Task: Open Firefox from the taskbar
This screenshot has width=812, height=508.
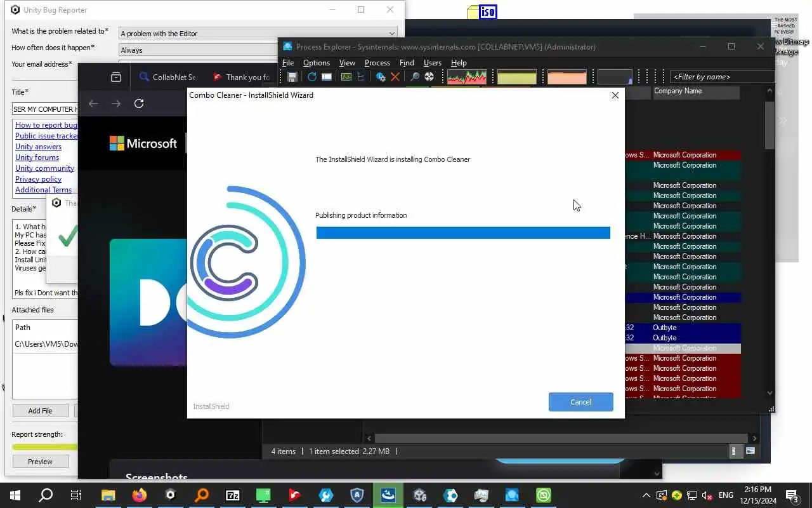Action: click(x=139, y=495)
